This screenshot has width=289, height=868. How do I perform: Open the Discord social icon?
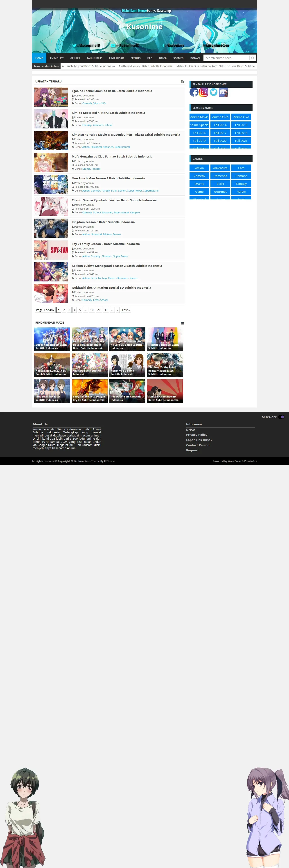click(223, 92)
